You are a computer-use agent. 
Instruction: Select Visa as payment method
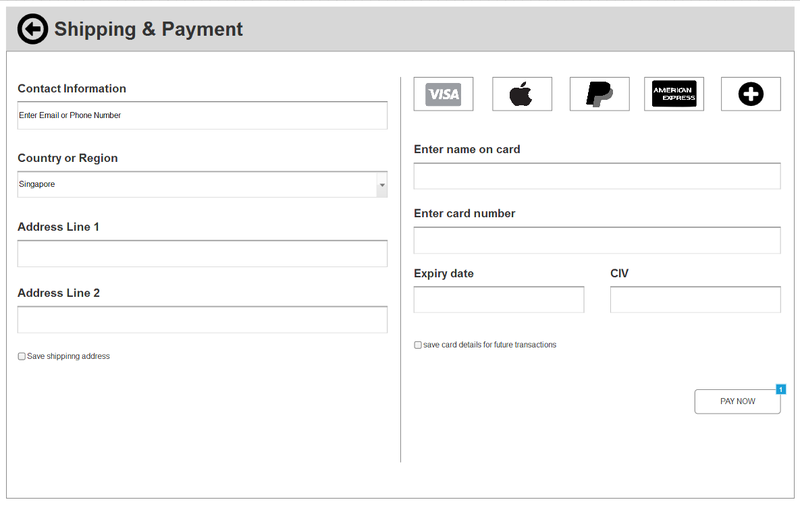click(443, 94)
